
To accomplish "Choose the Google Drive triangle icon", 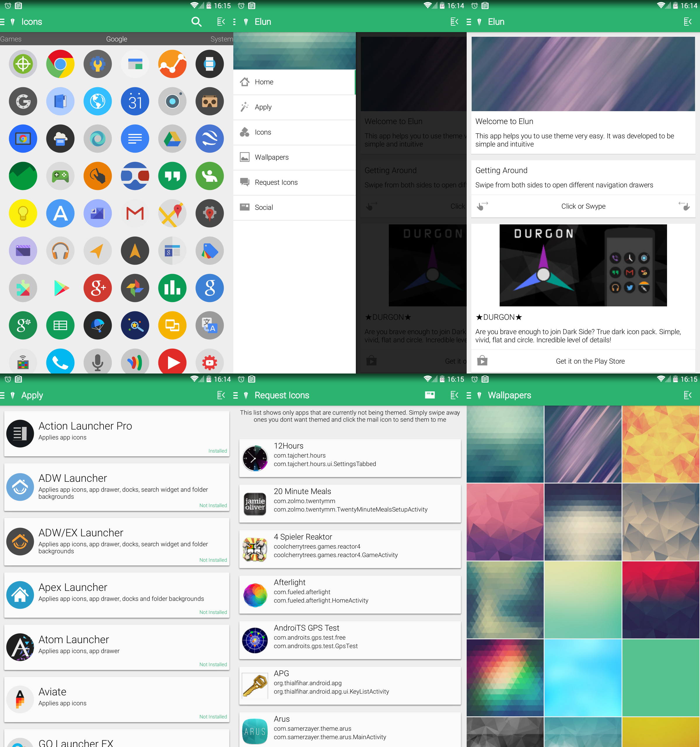I will [172, 138].
